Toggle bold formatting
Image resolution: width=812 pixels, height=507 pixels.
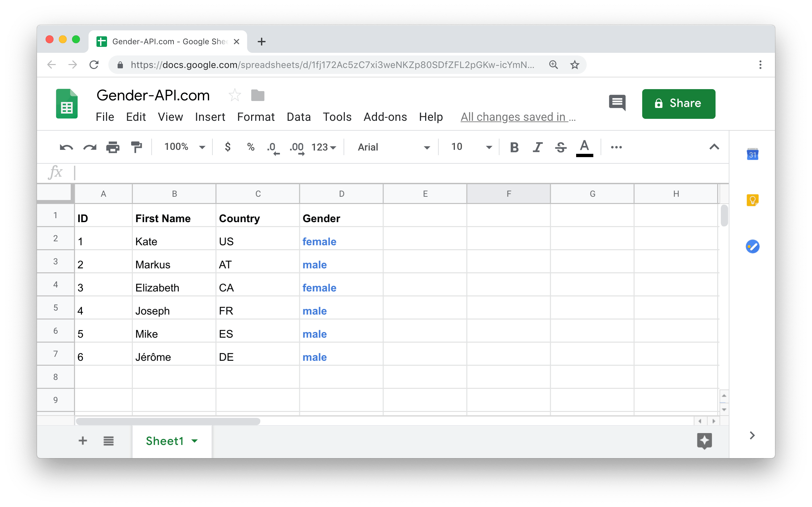coord(514,147)
